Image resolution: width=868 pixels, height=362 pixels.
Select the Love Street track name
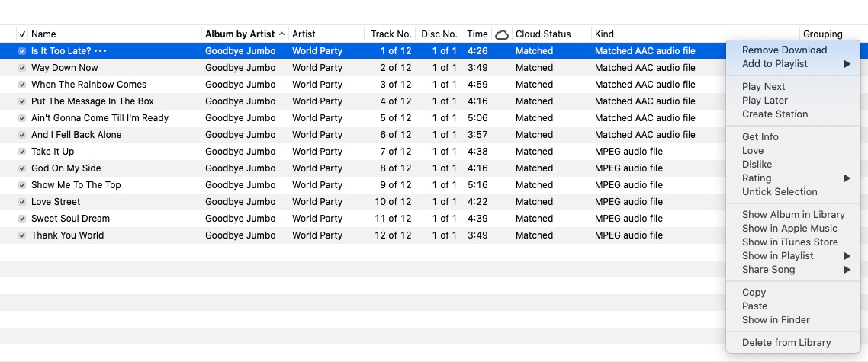tap(56, 202)
